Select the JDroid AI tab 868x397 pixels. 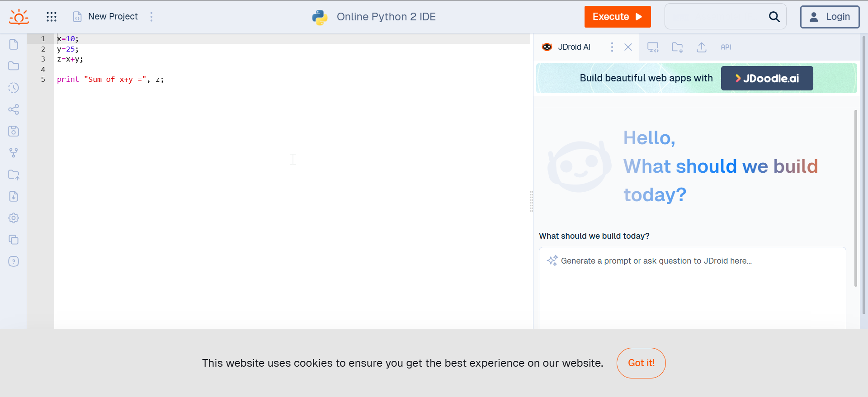tap(574, 47)
